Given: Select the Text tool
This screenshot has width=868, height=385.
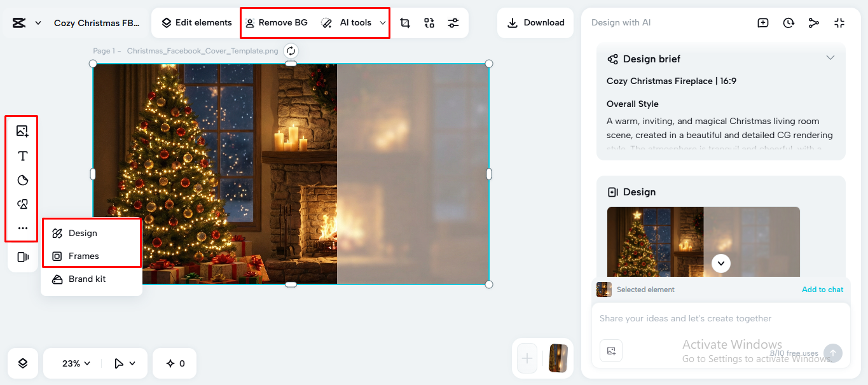Looking at the screenshot, I should click(x=22, y=155).
